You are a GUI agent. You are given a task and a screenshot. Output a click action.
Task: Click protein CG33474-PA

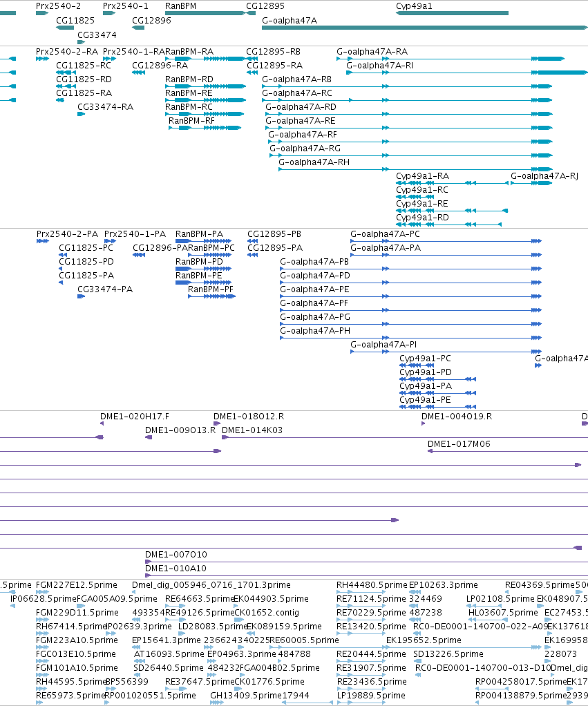[105, 289]
